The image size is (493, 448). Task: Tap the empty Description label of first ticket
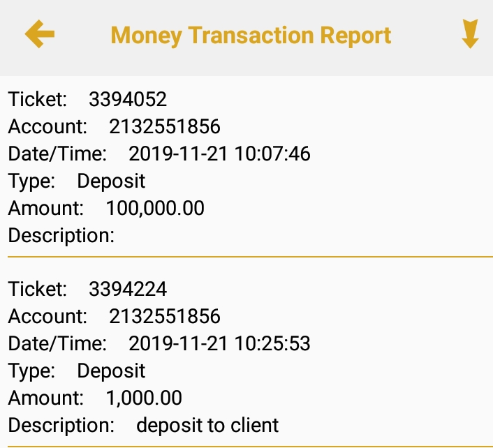61,235
